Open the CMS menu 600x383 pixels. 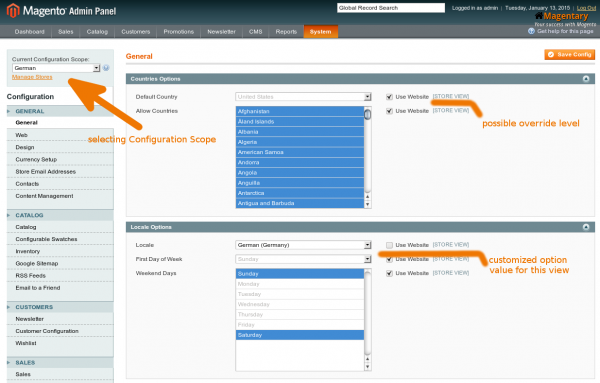click(x=256, y=32)
